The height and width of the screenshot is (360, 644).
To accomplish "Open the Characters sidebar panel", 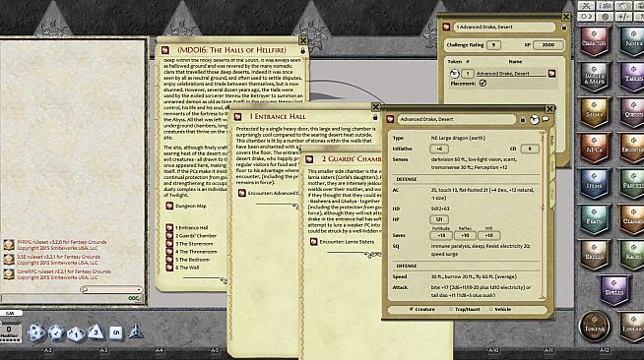I will point(594,41).
